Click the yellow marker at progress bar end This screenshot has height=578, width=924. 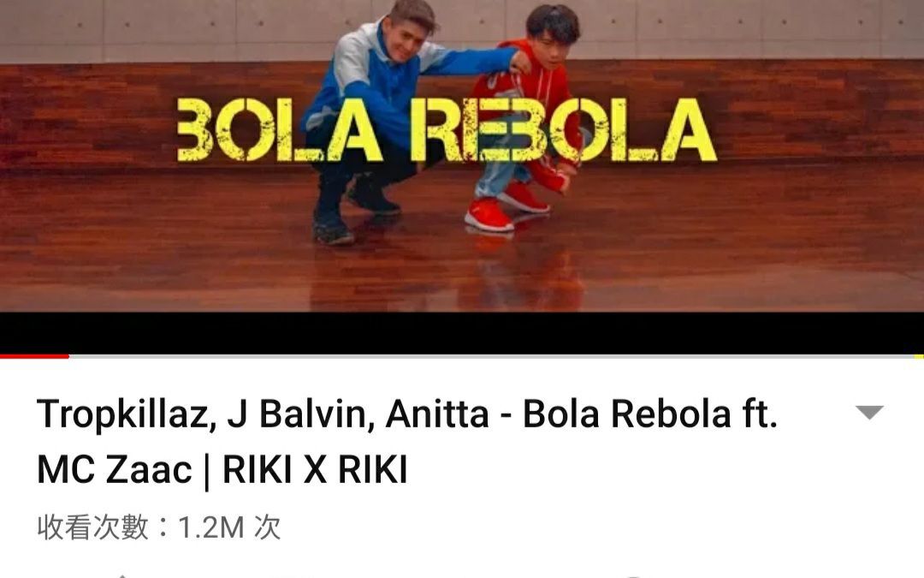tap(919, 356)
